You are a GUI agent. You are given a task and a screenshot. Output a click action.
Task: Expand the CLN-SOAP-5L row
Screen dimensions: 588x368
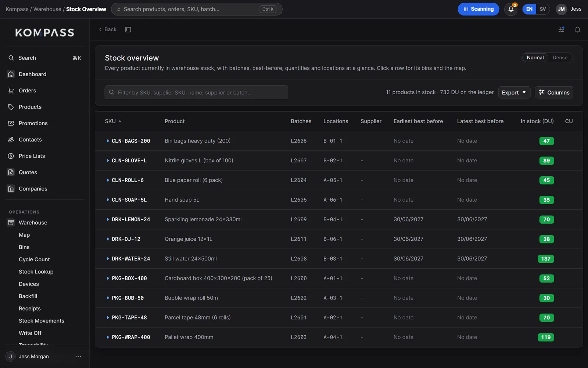[108, 200]
